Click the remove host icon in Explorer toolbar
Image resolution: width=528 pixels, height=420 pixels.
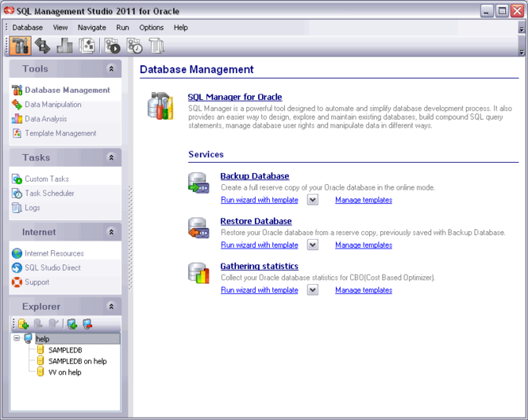87,324
